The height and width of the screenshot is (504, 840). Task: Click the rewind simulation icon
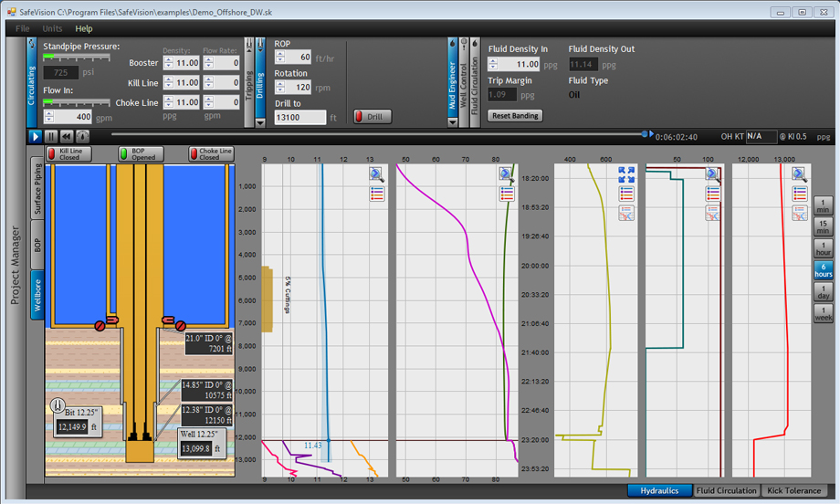[x=68, y=136]
